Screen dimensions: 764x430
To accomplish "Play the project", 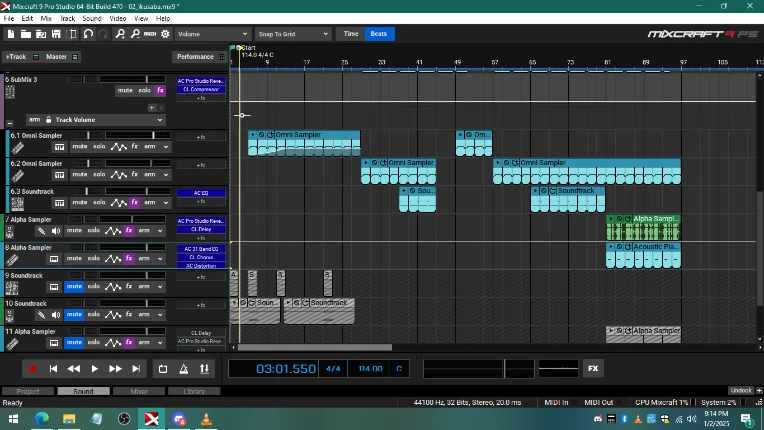I will pyautogui.click(x=95, y=369).
